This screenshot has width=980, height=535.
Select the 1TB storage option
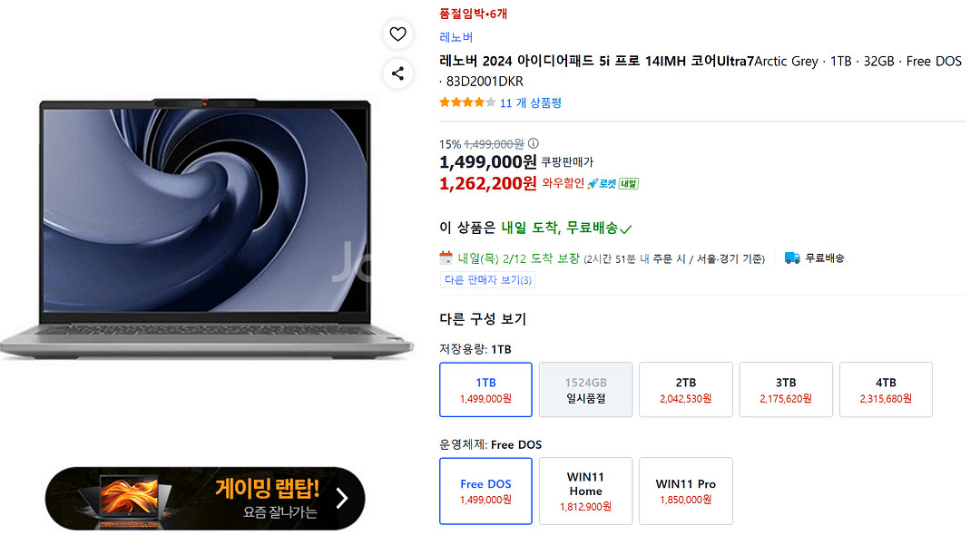pyautogui.click(x=485, y=389)
